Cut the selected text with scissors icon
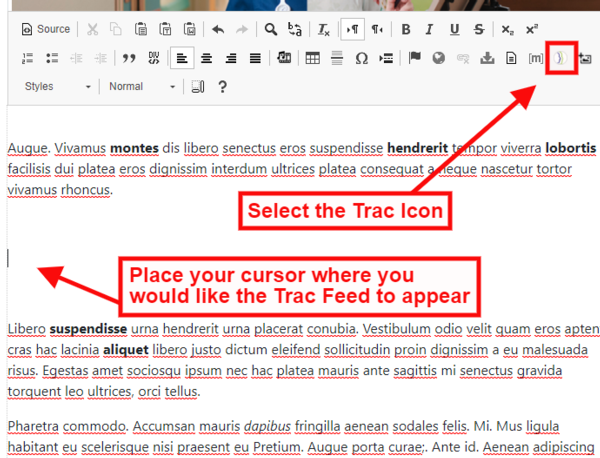600x458 pixels. pyautogui.click(x=93, y=29)
